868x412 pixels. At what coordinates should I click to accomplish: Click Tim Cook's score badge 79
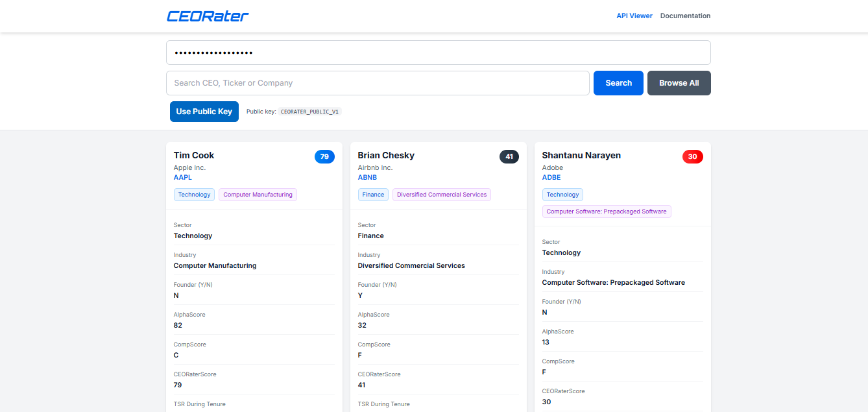coord(324,156)
